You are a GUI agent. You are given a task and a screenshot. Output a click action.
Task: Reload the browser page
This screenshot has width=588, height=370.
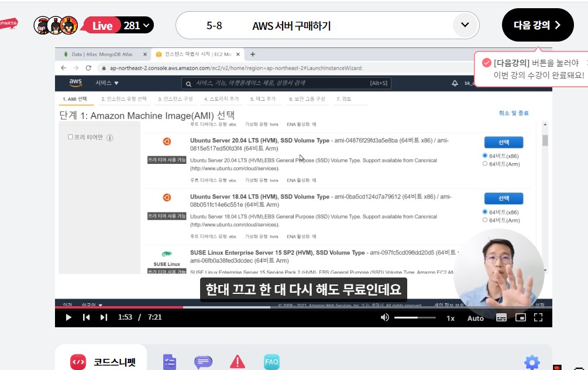[88, 68]
